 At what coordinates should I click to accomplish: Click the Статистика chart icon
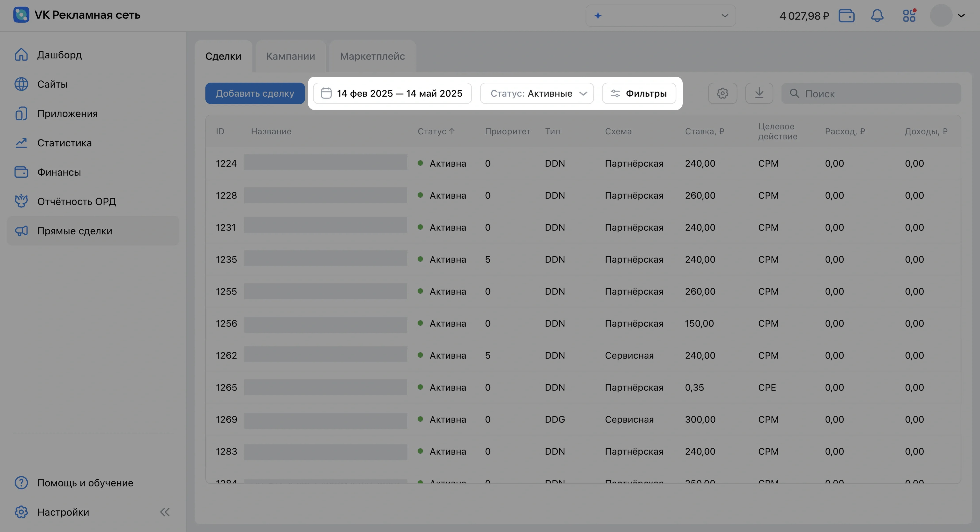click(x=21, y=143)
